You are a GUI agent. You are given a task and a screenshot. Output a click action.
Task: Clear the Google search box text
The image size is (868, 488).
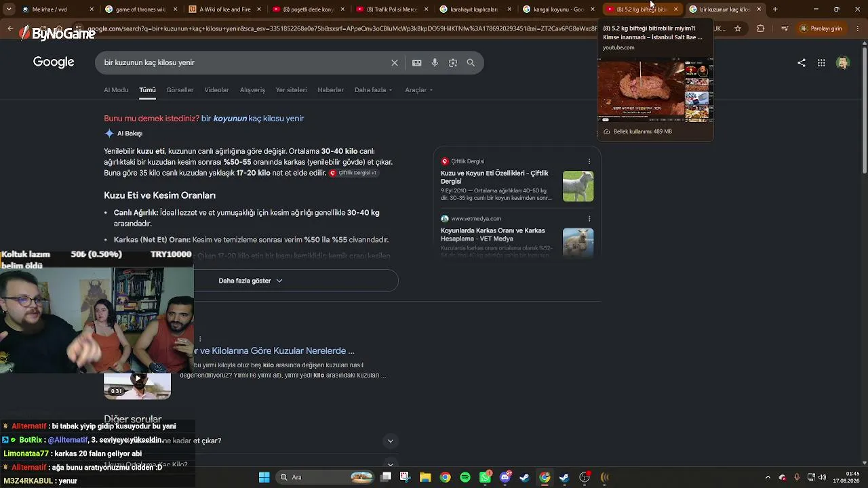coord(395,62)
